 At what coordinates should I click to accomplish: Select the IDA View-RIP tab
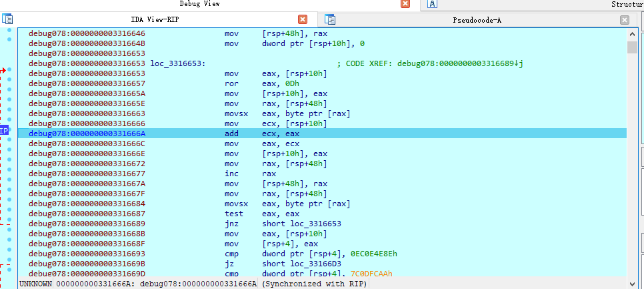click(155, 19)
